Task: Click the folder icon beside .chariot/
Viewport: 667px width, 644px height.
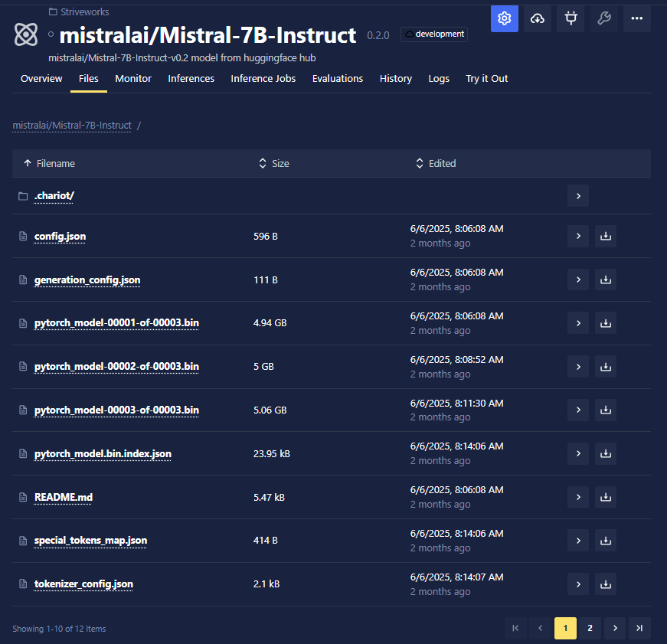Action: pyautogui.click(x=23, y=196)
